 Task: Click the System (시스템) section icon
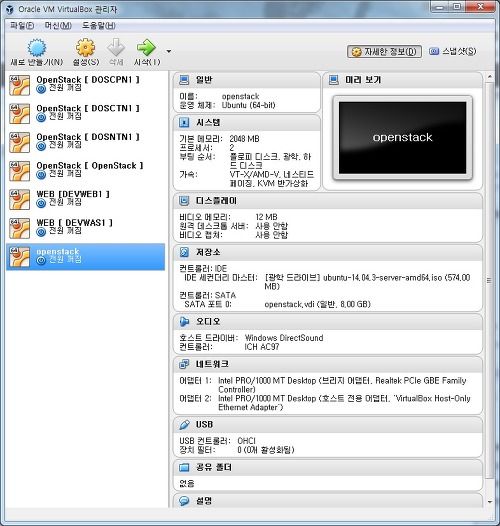(184, 122)
